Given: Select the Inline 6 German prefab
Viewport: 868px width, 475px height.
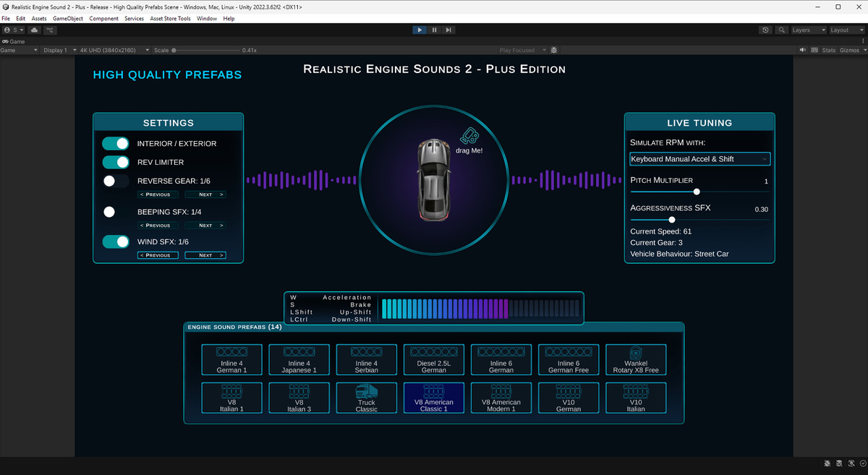Looking at the screenshot, I should [x=501, y=359].
